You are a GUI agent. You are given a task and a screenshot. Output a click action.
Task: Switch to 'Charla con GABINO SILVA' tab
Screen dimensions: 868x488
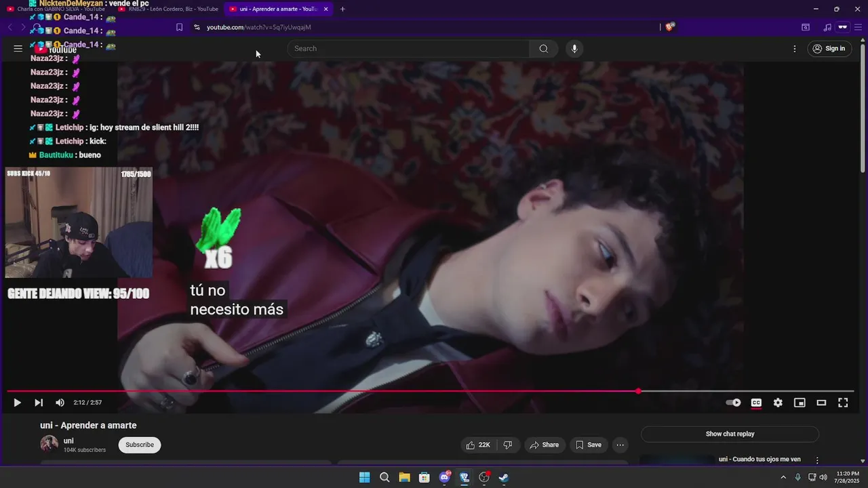point(56,9)
